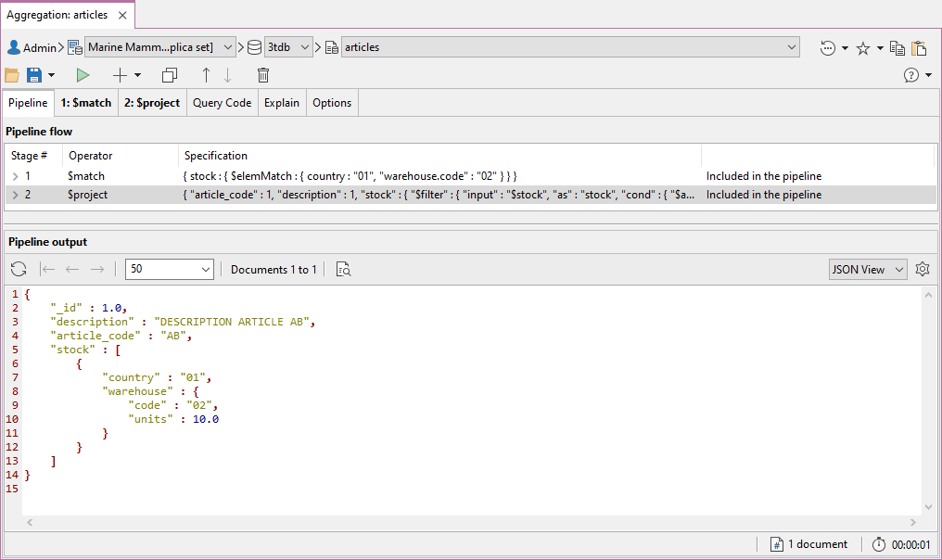This screenshot has height=560, width=942.
Task: Delete stage using trash can icon
Action: tap(263, 75)
